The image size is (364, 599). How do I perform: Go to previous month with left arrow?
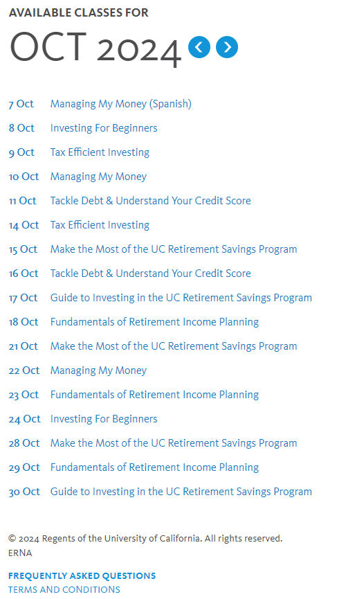[199, 47]
